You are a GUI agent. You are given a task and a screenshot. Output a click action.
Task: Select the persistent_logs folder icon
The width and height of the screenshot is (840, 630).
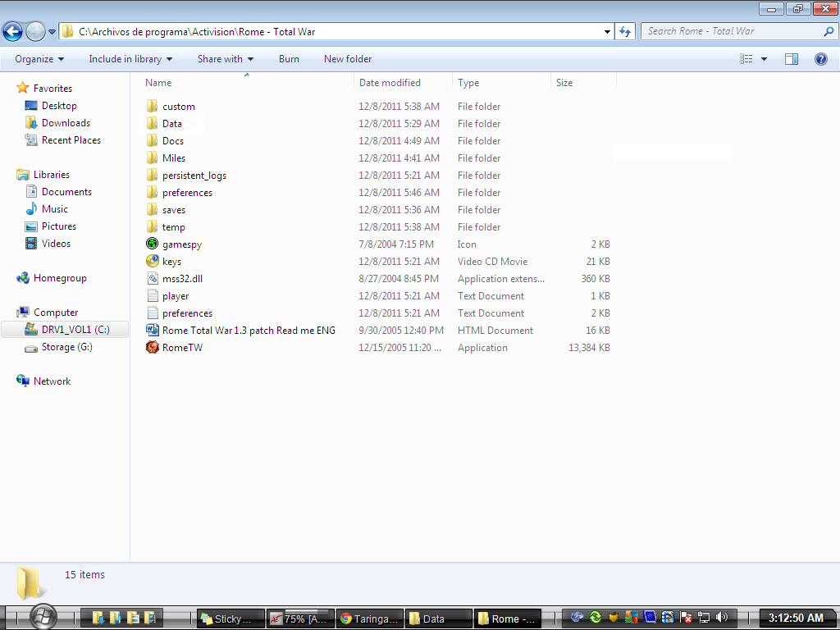coord(152,175)
